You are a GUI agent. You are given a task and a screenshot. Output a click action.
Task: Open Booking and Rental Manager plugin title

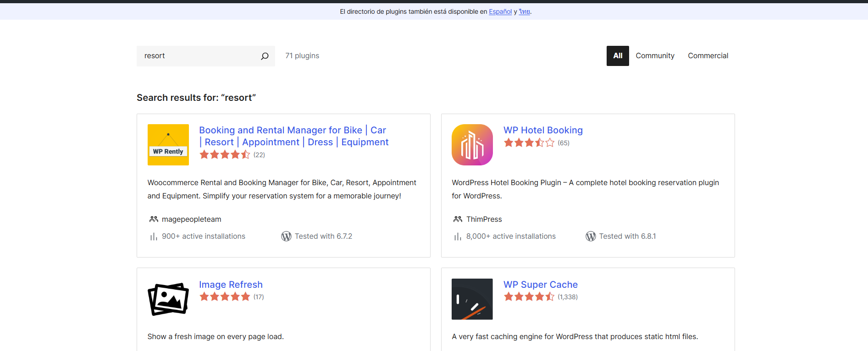tap(293, 136)
